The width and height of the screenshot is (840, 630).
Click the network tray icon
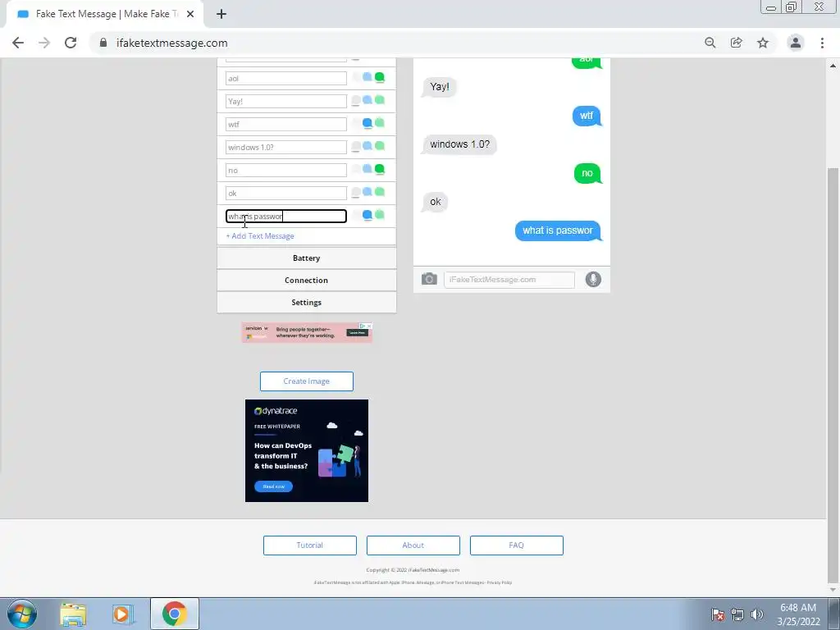click(737, 614)
